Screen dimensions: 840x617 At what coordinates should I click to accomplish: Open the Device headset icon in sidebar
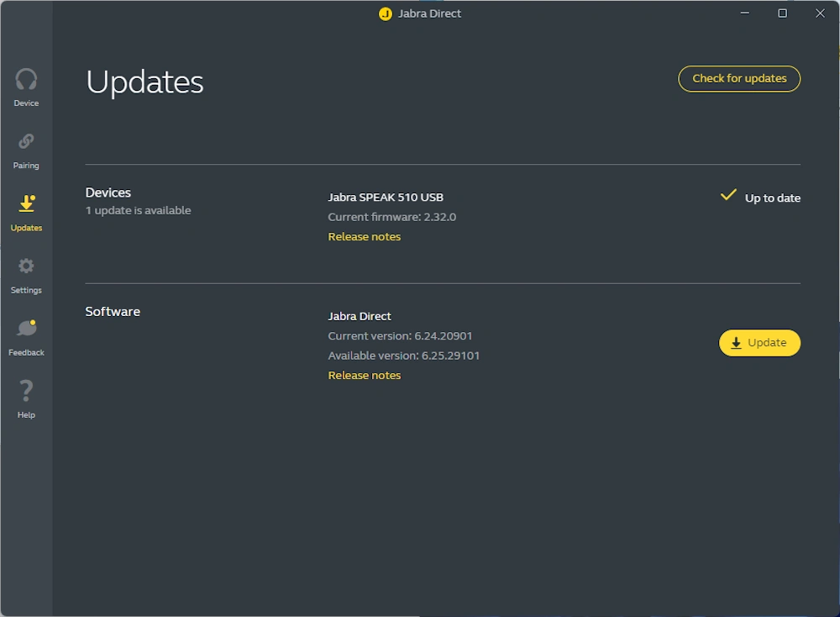click(26, 81)
